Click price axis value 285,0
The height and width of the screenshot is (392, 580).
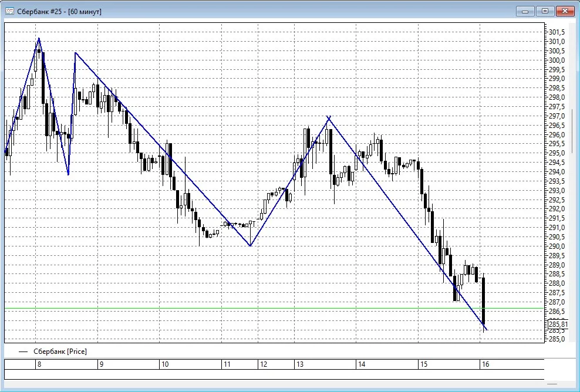click(557, 339)
